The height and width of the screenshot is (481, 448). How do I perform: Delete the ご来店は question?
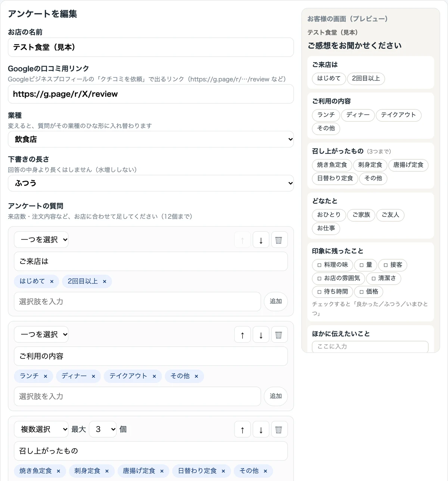(279, 240)
